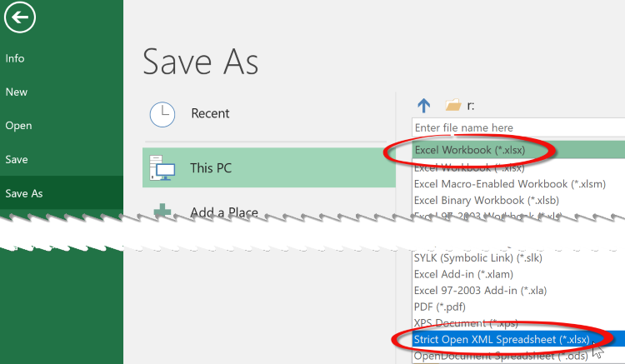Viewport: 625px width, 364px height.
Task: Select SYLK (Symbolic Link) (*.slk) format
Action: 478,258
